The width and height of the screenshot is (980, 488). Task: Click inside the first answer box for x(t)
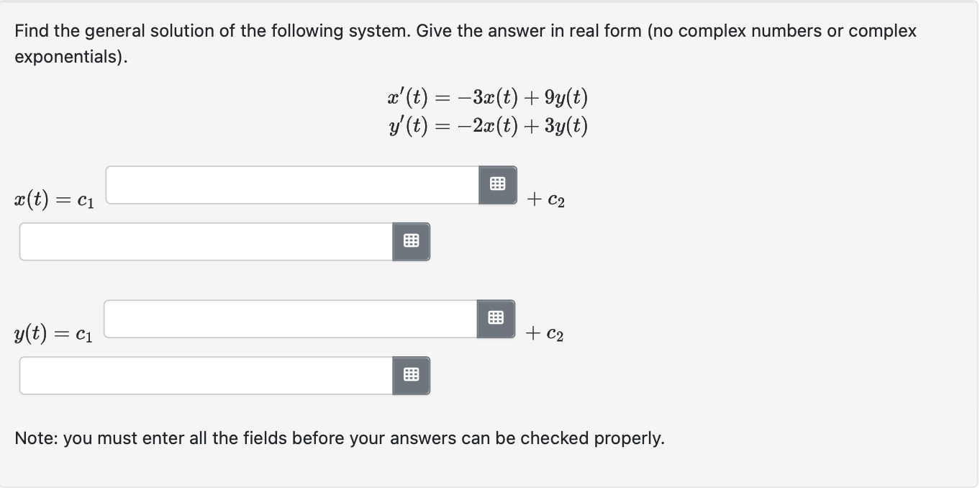(288, 184)
